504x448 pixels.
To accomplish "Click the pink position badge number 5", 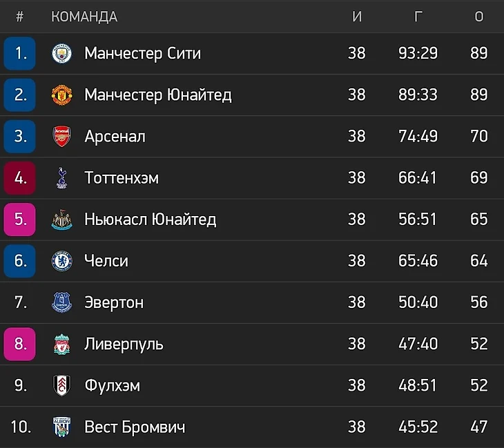I will pos(20,220).
